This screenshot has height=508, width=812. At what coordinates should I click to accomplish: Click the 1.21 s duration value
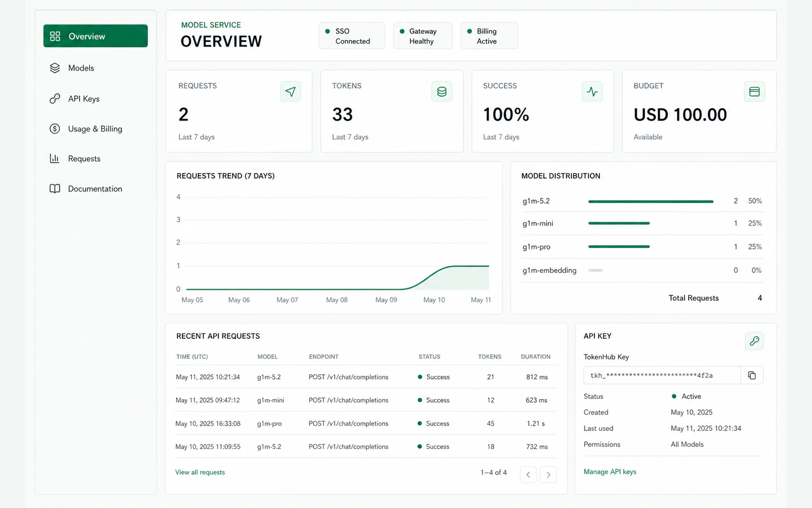coord(536,423)
